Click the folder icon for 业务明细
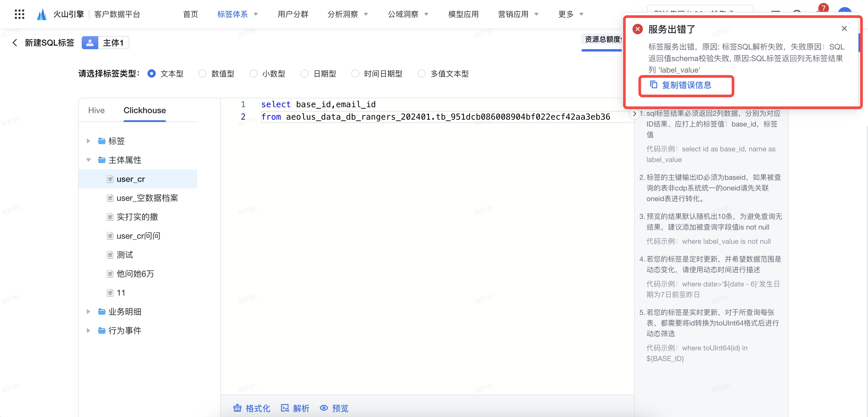868x417 pixels. pyautogui.click(x=102, y=312)
